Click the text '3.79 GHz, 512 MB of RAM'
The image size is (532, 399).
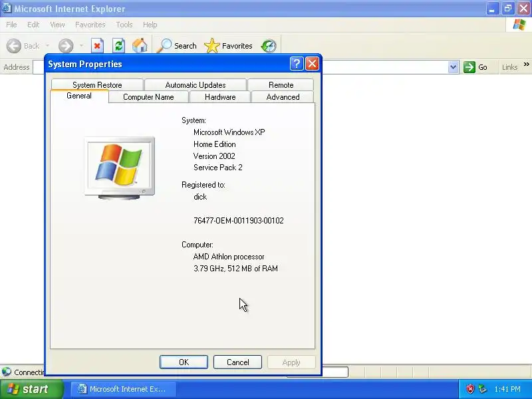tap(236, 269)
